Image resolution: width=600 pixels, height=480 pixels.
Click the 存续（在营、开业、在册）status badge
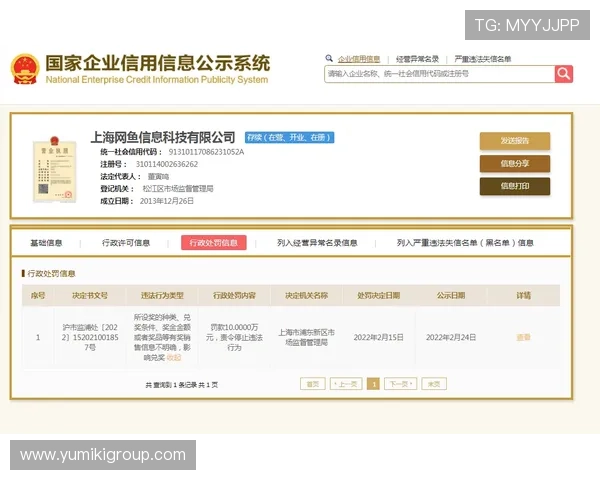pyautogui.click(x=290, y=137)
